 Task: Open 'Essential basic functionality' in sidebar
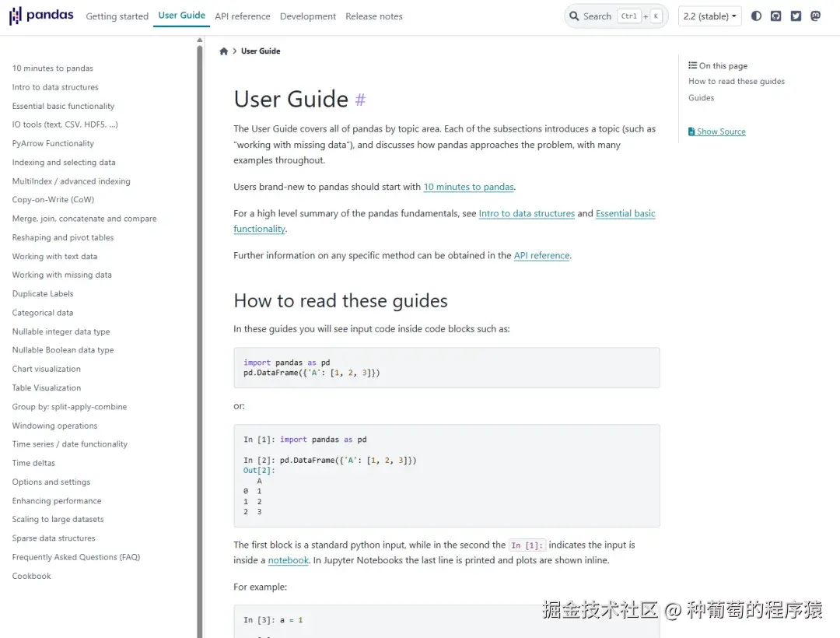(x=63, y=106)
